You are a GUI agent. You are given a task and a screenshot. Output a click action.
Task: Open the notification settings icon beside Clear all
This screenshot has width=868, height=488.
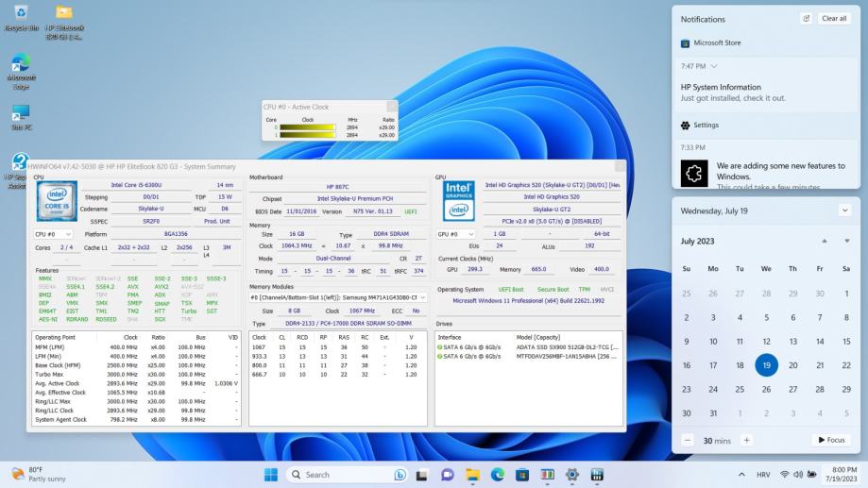(x=806, y=19)
